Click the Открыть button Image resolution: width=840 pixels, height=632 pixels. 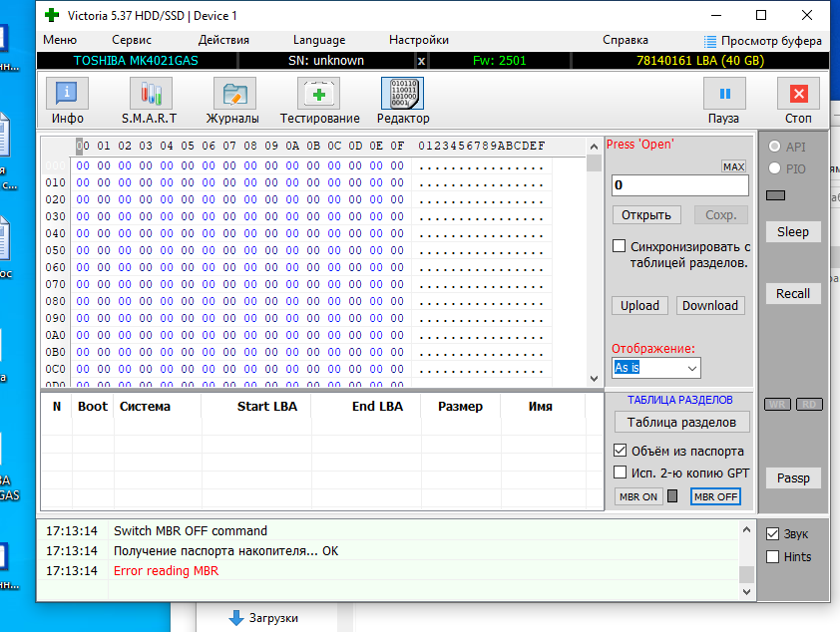(646, 215)
